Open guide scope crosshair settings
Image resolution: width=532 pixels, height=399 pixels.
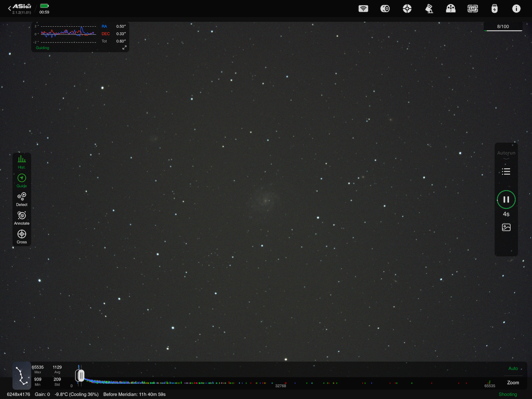coord(407,9)
